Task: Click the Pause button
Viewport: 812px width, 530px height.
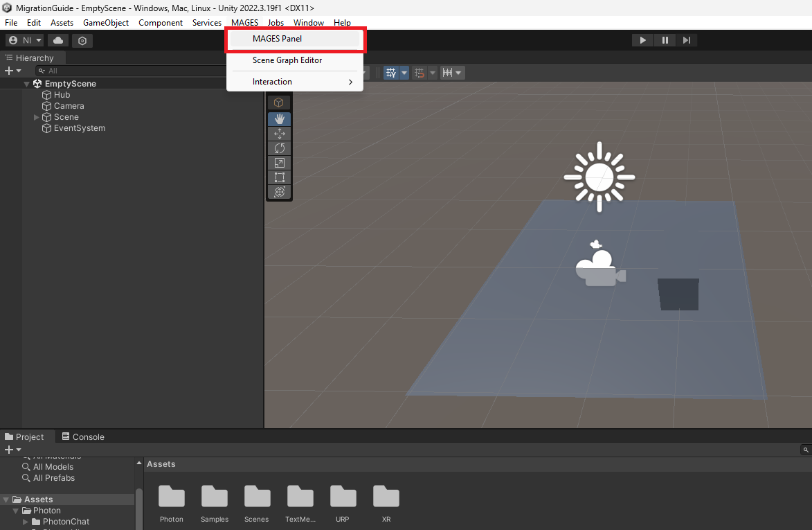Action: click(x=665, y=40)
